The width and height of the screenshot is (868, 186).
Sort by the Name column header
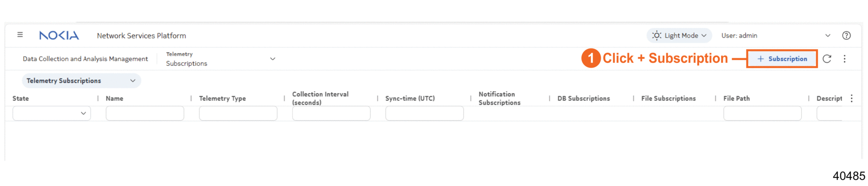coord(115,98)
